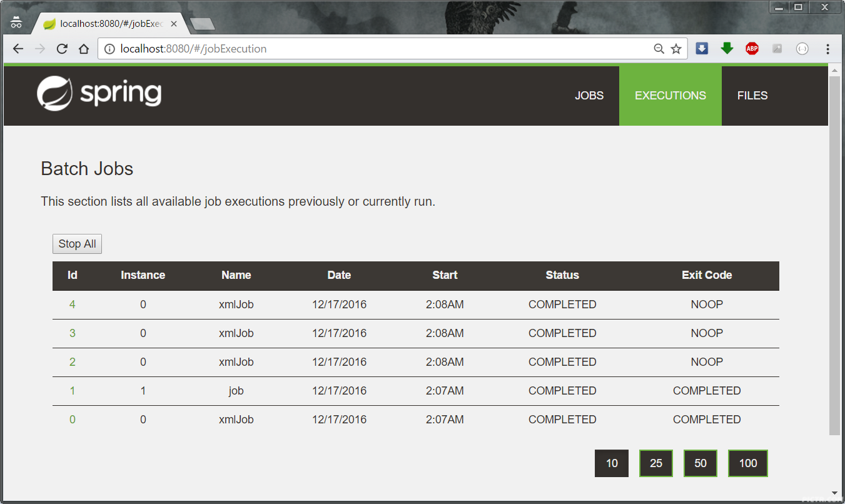
Task: Close the localhost jobExecution tab
Action: pyautogui.click(x=174, y=24)
